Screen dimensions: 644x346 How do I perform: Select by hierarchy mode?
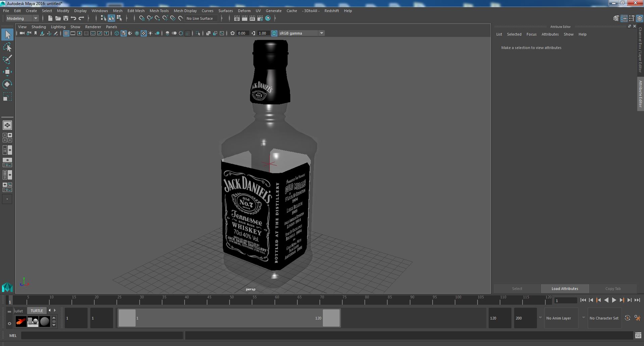(x=103, y=18)
